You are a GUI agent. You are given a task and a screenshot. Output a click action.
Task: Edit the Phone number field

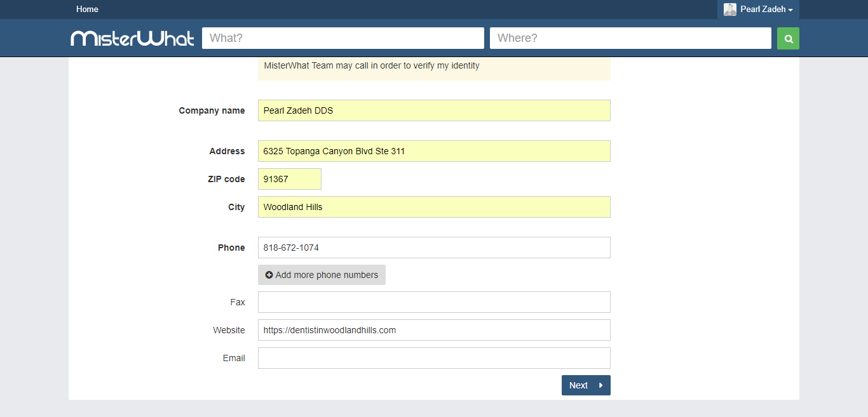click(x=434, y=248)
